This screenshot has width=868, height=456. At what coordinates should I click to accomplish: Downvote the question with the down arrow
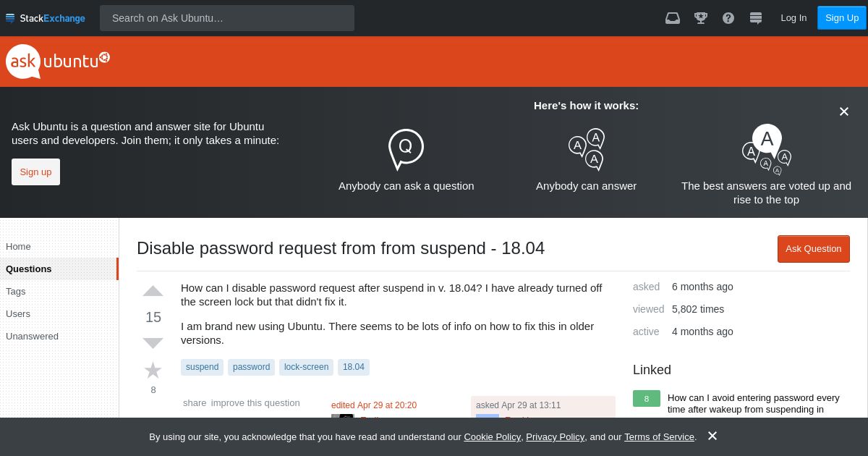(153, 343)
